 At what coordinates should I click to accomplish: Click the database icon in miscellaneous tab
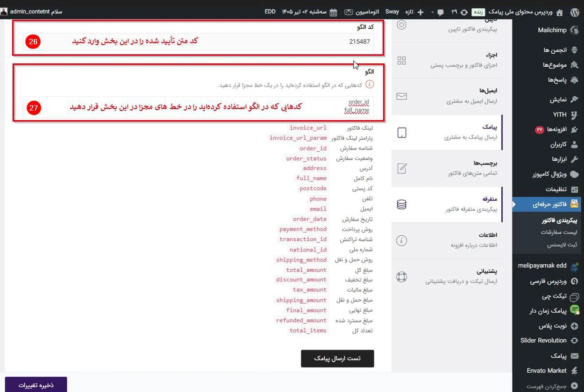402,204
